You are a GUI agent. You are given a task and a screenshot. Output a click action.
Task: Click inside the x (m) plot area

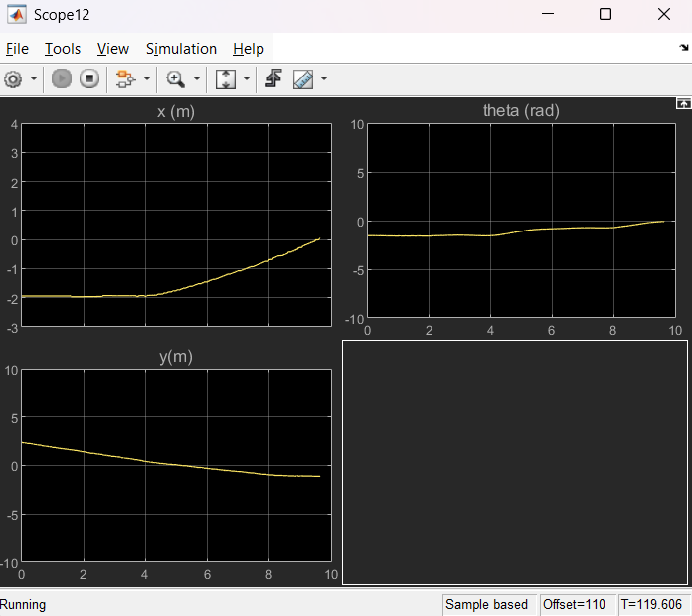[x=177, y=226]
